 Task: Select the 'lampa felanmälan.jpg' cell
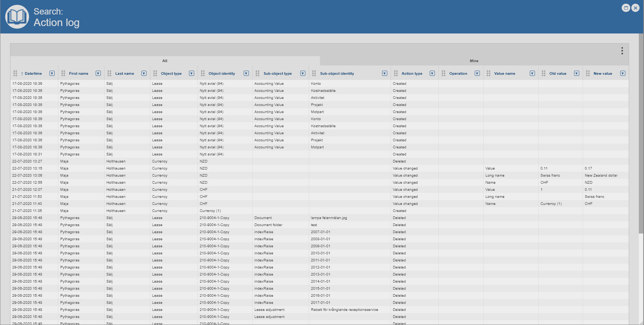[350, 218]
